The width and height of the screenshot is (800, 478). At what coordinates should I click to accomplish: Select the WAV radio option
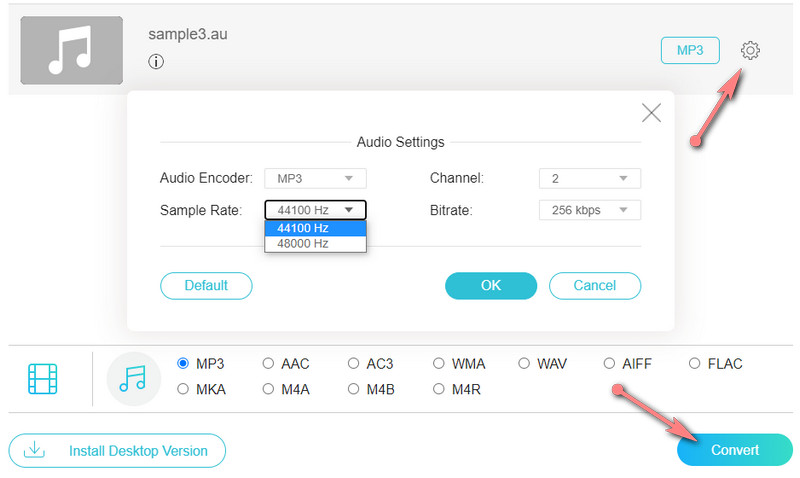point(524,364)
